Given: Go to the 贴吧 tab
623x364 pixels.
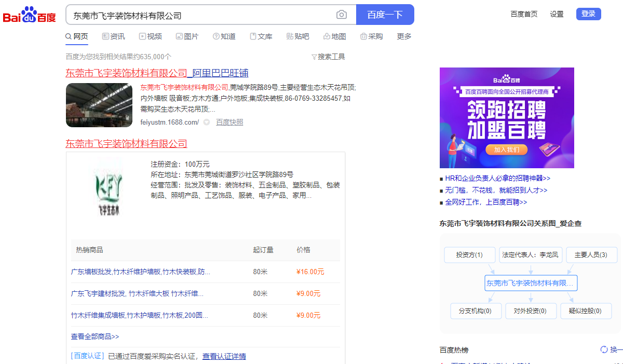Looking at the screenshot, I should point(298,36).
